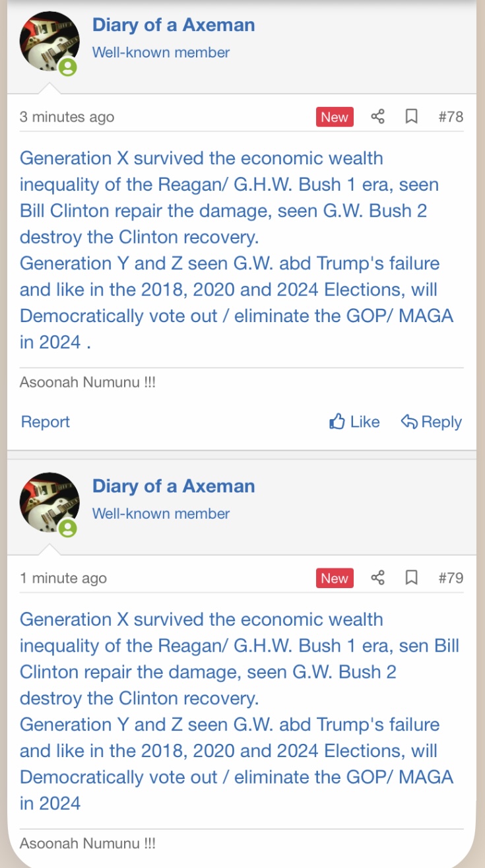The width and height of the screenshot is (485, 868).
Task: Click the Reply text on post #78
Action: tap(441, 422)
